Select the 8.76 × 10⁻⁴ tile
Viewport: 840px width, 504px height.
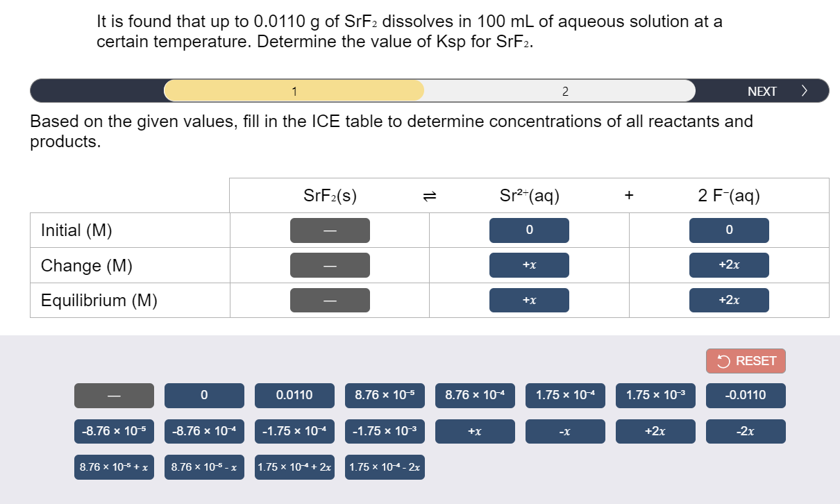475,395
